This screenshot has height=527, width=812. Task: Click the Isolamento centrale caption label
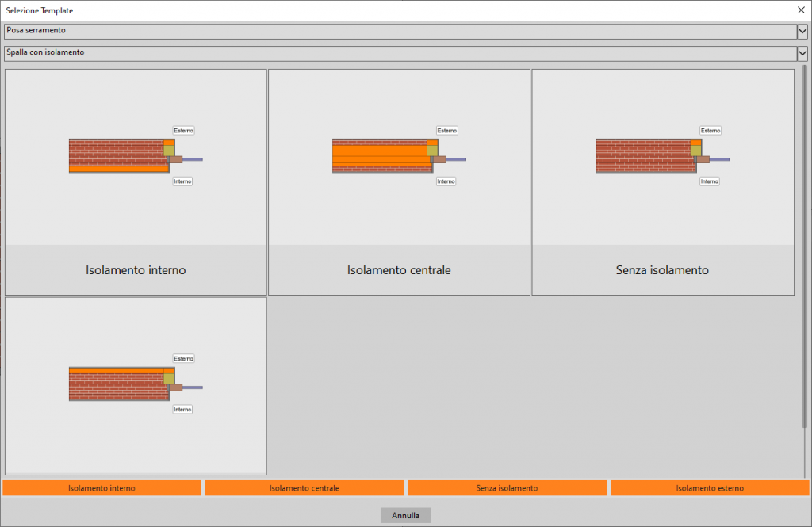pyautogui.click(x=399, y=270)
